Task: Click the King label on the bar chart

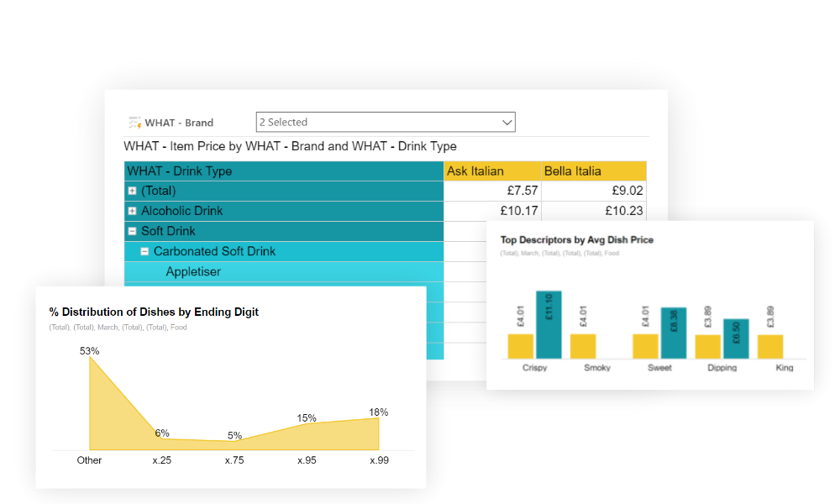Action: coord(783,367)
